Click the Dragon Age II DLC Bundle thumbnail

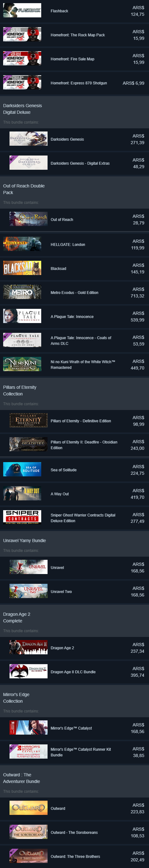[x=29, y=671]
